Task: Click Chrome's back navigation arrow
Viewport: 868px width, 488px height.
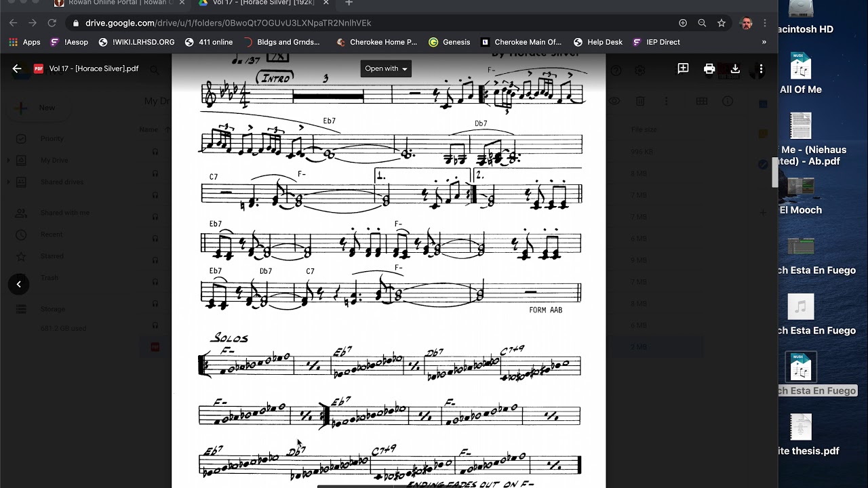Action: click(13, 23)
